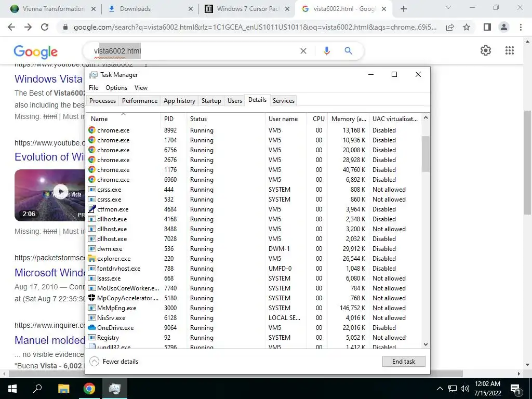The image size is (532, 399).
Task: Open the notification center icon
Action: [x=515, y=389]
